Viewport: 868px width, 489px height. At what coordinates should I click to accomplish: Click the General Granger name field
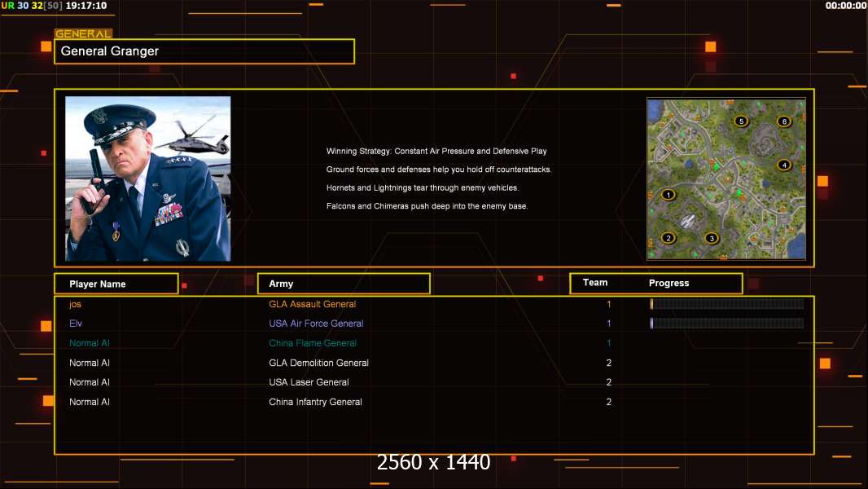pos(204,51)
